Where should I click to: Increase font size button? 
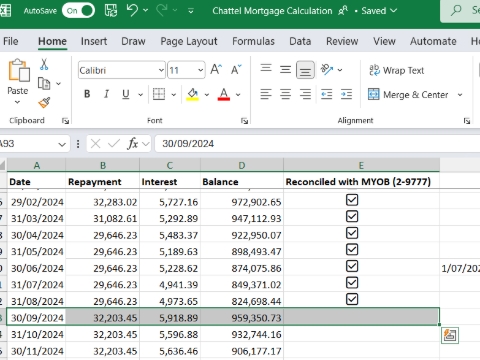[216, 70]
